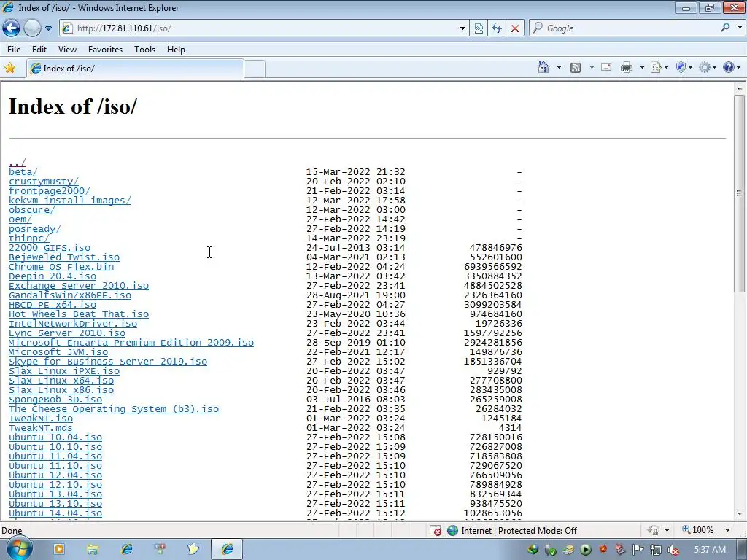
Task: Click the Action Center flag tray icon
Action: click(x=638, y=550)
